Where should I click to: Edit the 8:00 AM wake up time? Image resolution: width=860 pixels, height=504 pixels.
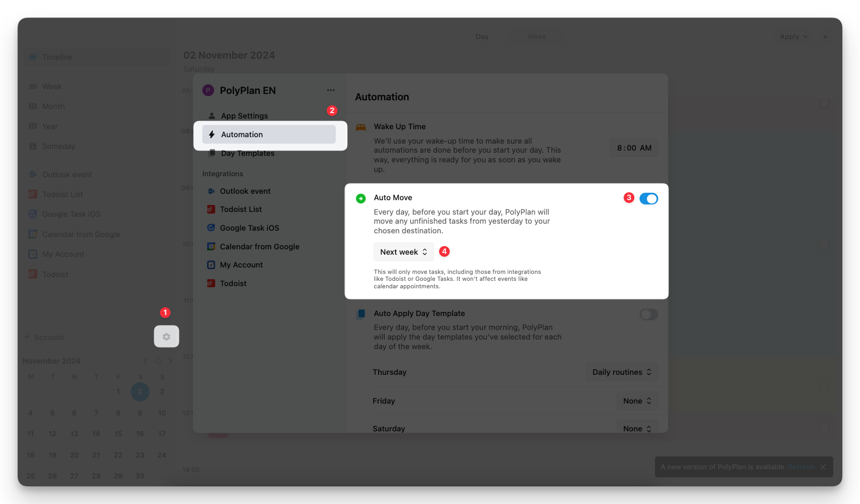(x=634, y=148)
